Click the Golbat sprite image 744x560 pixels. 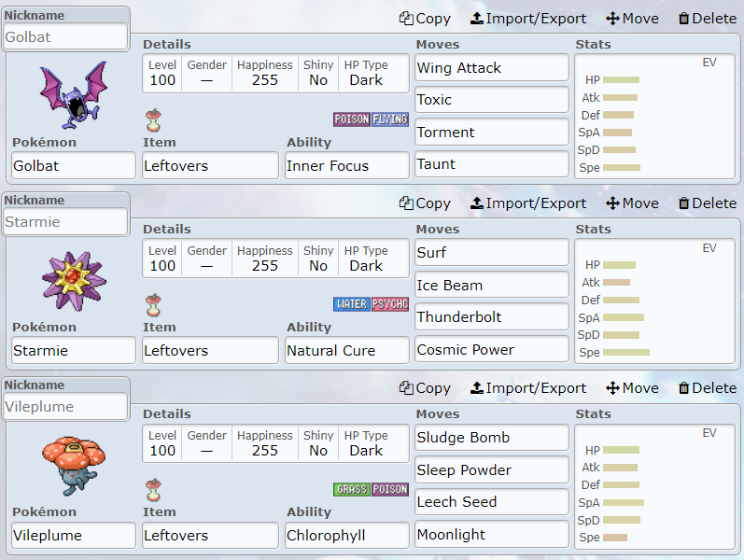click(74, 95)
